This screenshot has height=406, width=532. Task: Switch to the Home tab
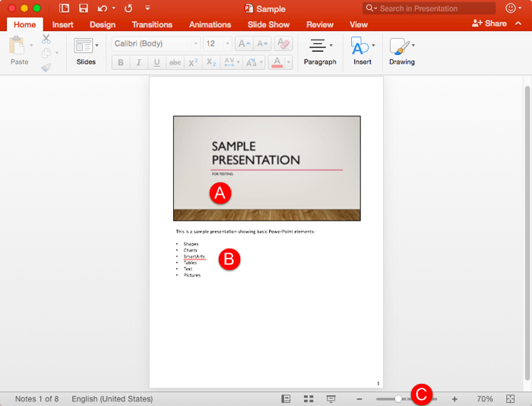tap(25, 24)
